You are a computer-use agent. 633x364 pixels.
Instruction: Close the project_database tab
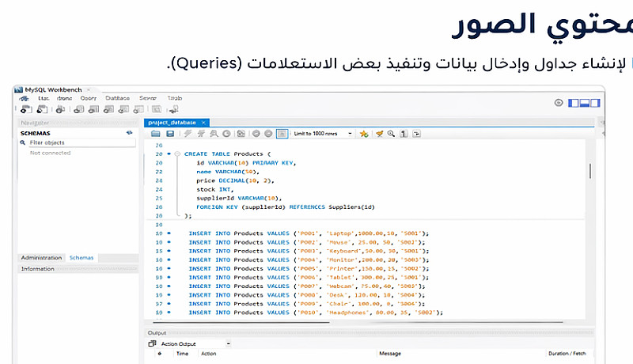pos(203,123)
